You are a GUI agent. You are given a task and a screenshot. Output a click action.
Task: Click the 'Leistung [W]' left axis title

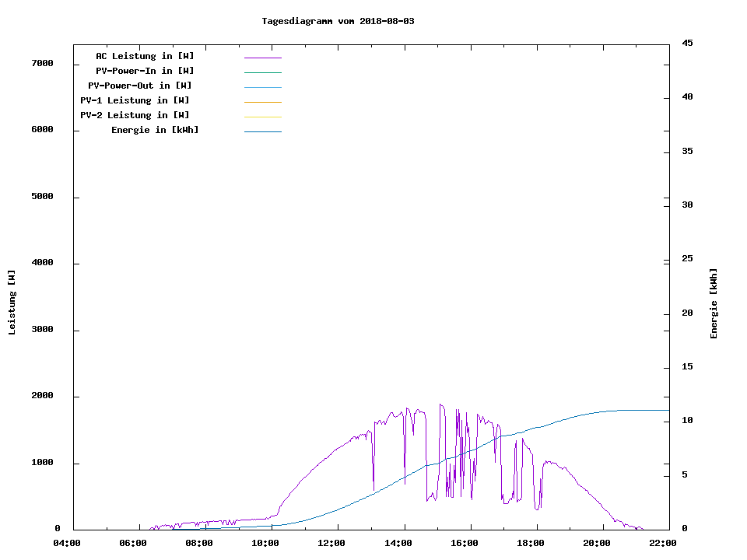(12, 303)
